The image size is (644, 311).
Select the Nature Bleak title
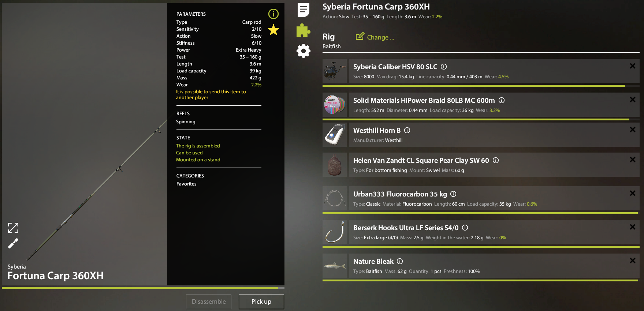[373, 261]
